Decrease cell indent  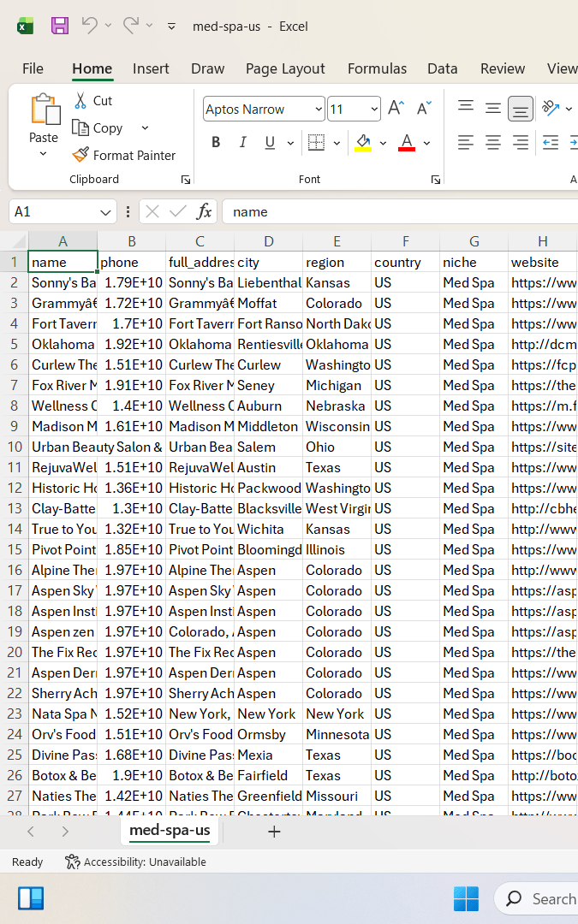click(551, 142)
